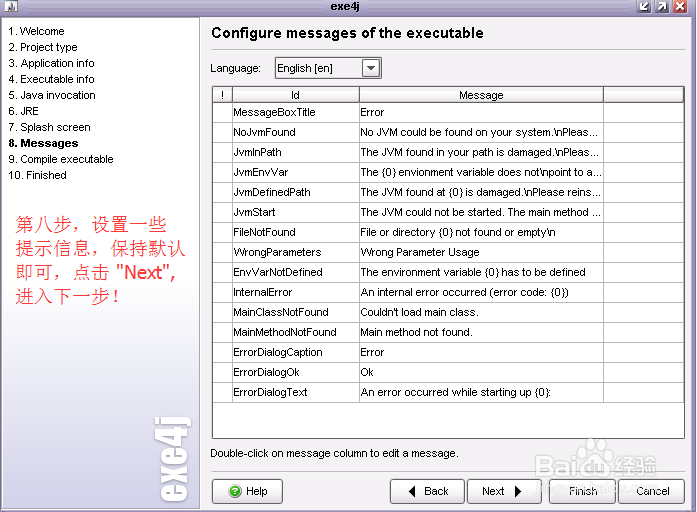The height and width of the screenshot is (512, 697).
Task: Close the exe4j window
Action: (680, 6)
